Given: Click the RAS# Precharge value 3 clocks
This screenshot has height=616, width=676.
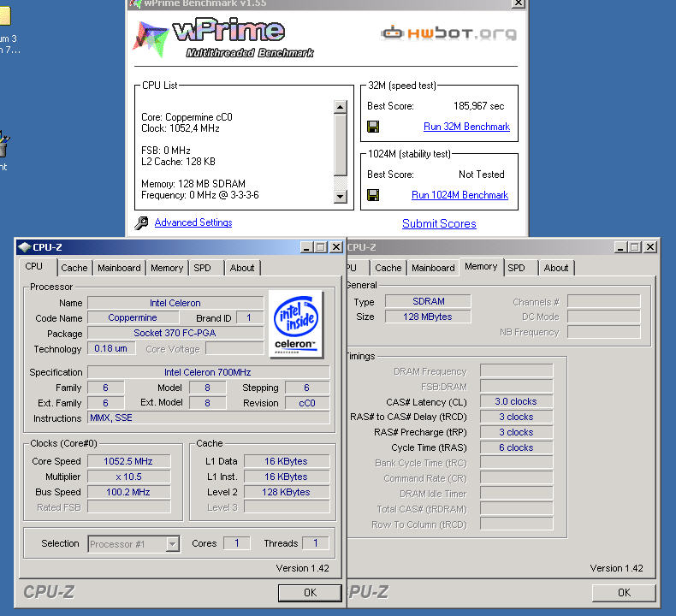Looking at the screenshot, I should pos(516,432).
